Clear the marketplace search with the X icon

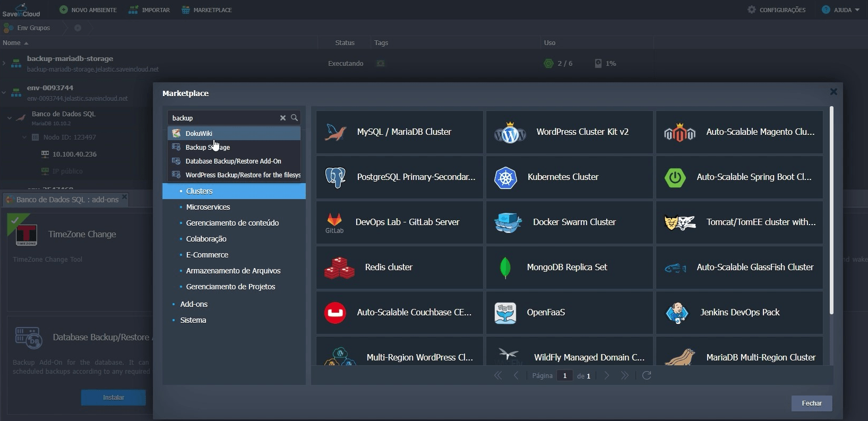tap(283, 118)
